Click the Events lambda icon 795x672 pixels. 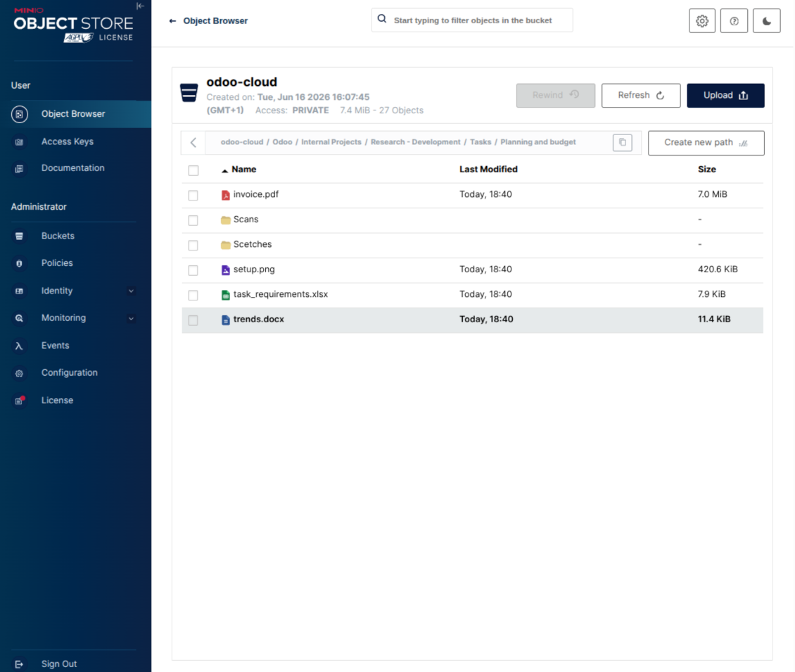click(19, 346)
